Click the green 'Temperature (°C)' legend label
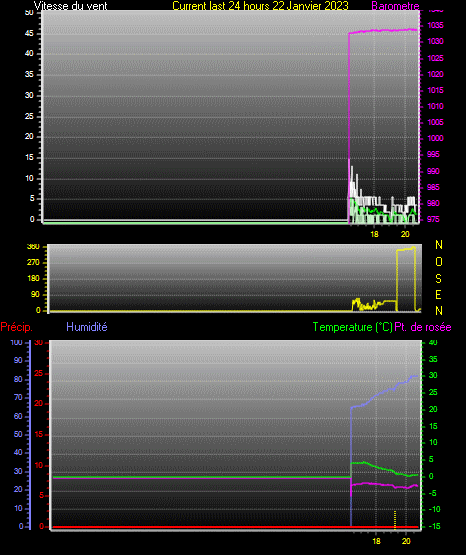Screen dimensions: 466x555 pyautogui.click(x=352, y=327)
